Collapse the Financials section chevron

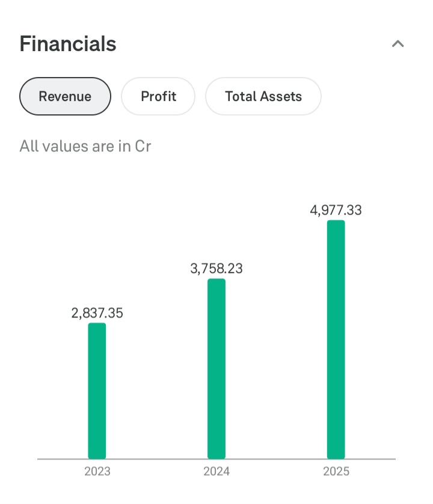[x=398, y=44]
